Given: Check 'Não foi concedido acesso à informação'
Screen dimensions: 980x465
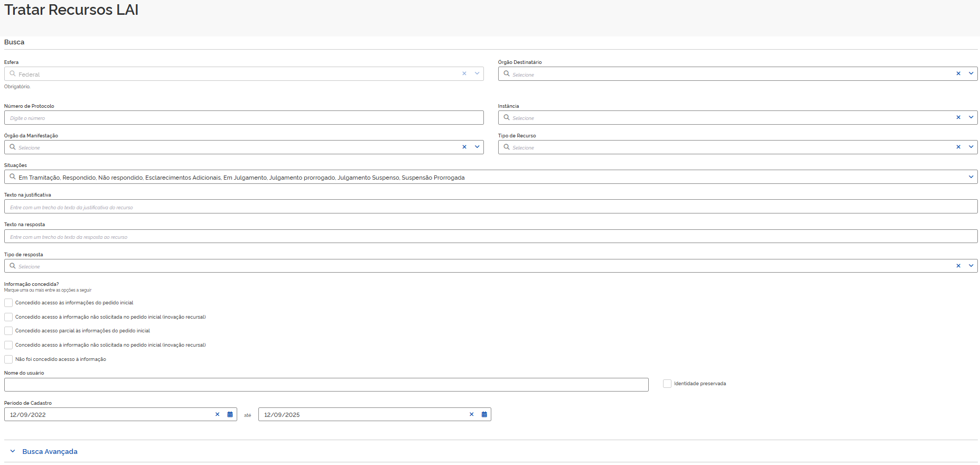Looking at the screenshot, I should 8,360.
